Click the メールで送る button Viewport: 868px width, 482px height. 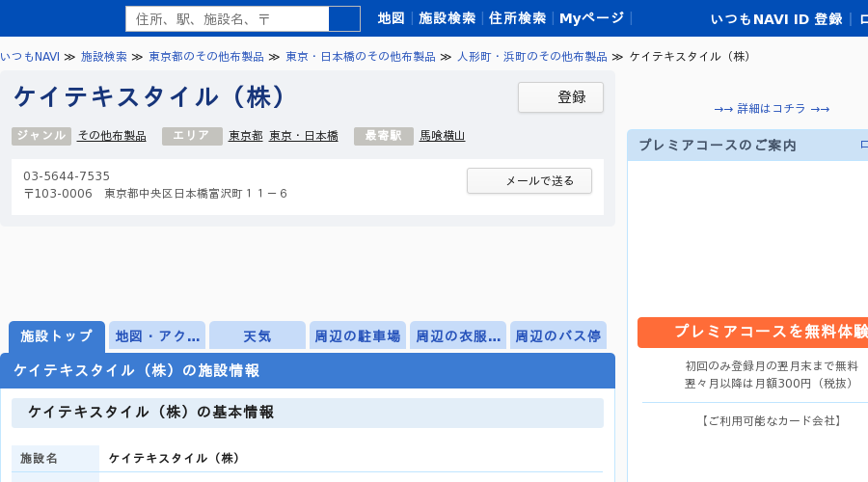529,181
